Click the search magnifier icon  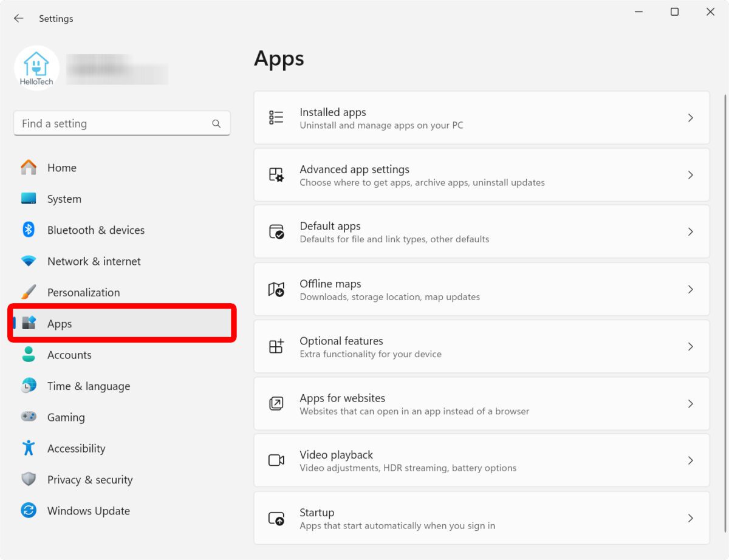pos(216,124)
